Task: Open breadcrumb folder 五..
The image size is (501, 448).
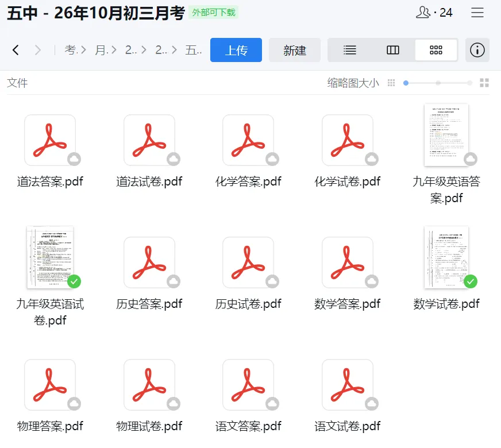Action: pos(194,50)
